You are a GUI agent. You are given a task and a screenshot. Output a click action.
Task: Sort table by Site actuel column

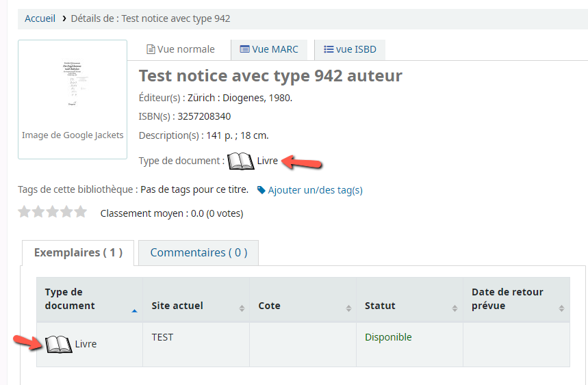[196, 306]
